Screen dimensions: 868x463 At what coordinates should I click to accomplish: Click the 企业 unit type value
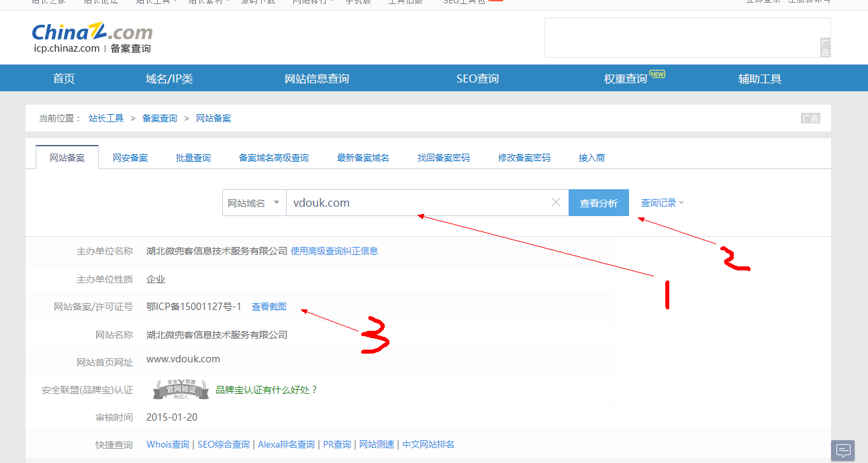pyautogui.click(x=156, y=279)
